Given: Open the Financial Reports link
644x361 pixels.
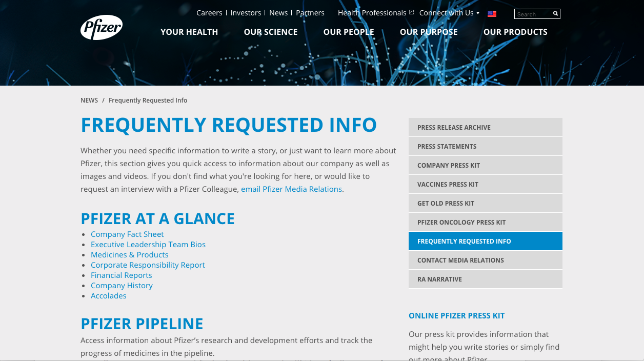Looking at the screenshot, I should pyautogui.click(x=121, y=275).
